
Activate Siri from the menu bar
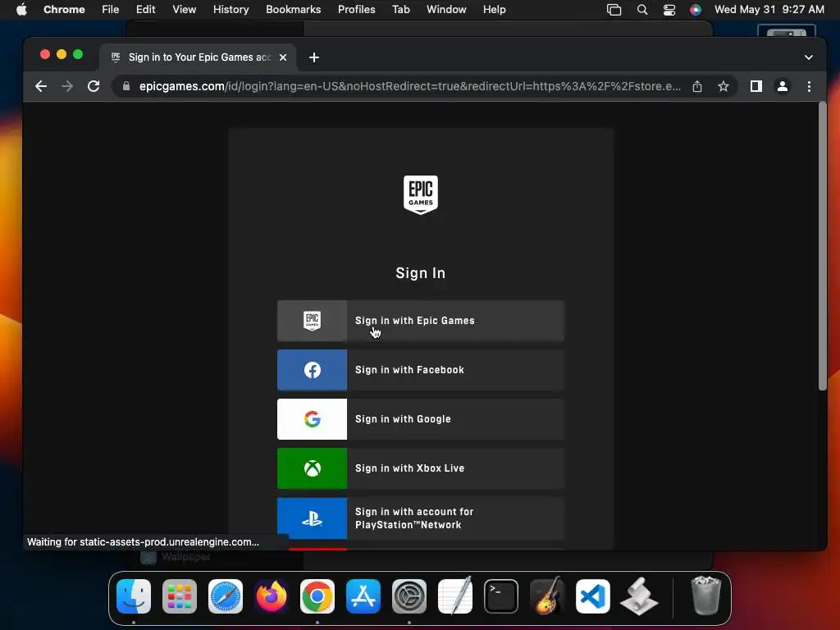point(696,10)
